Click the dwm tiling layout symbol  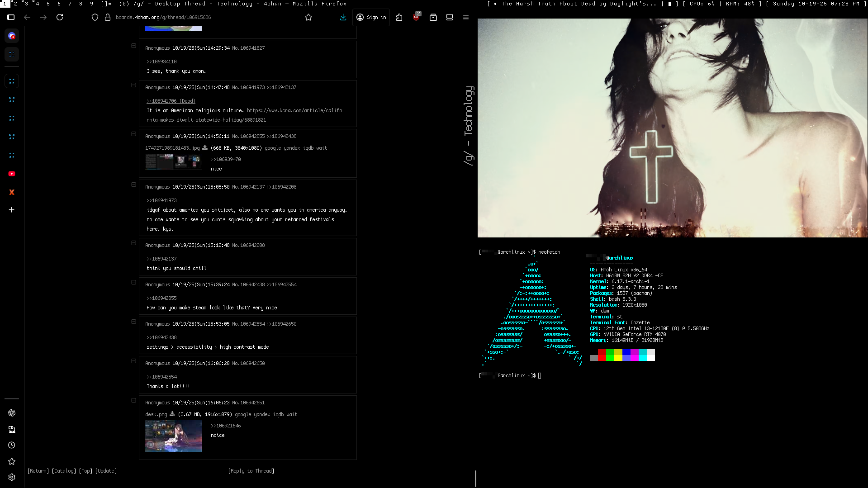pyautogui.click(x=106, y=4)
